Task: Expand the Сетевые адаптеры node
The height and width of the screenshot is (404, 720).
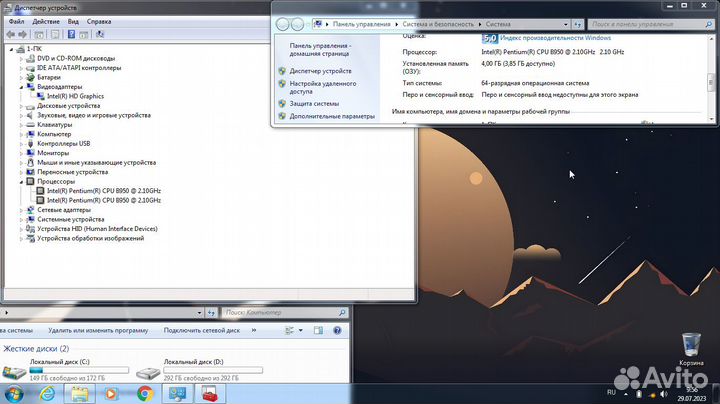Action: [x=21, y=210]
